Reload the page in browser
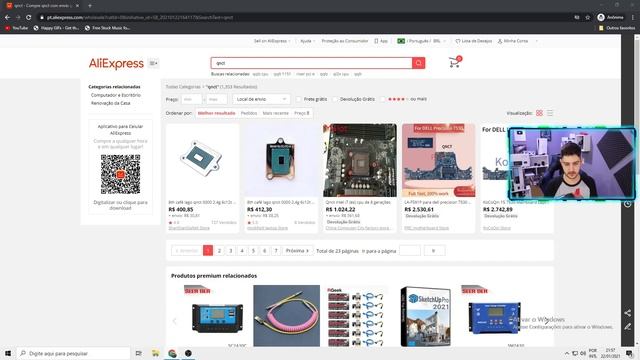This screenshot has width=640, height=360. [29, 18]
